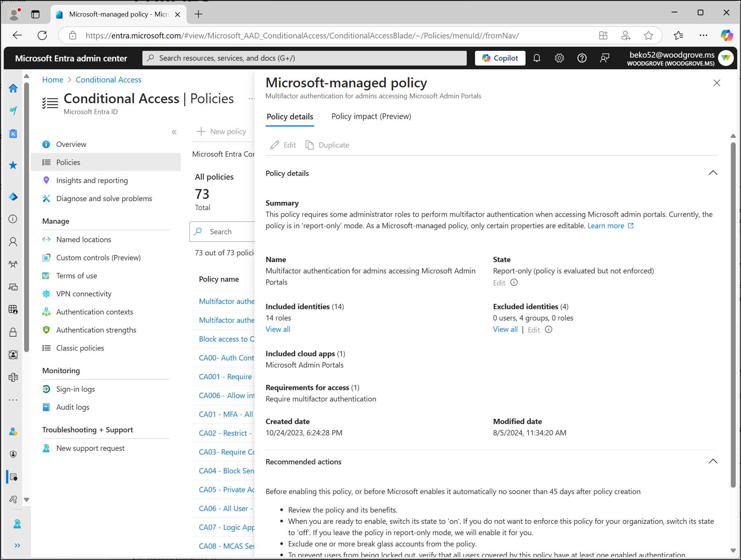Open the notifications bell icon
741x560 pixels.
pyautogui.click(x=537, y=58)
